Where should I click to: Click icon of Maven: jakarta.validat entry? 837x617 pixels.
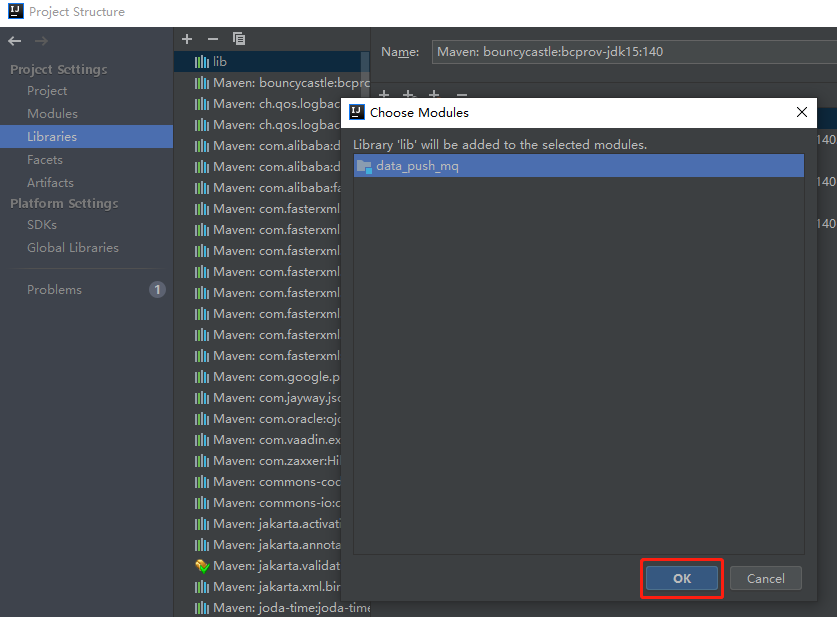202,566
